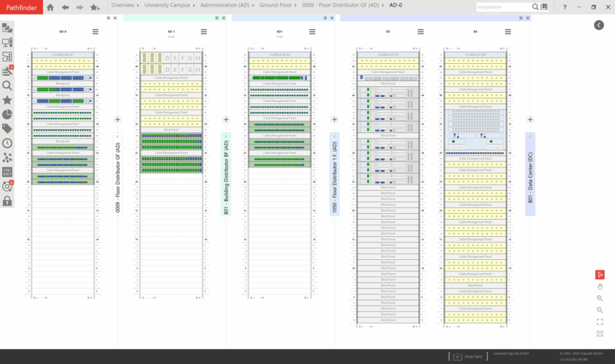Select the hand pan tool
This screenshot has width=615, height=364.
600,286
